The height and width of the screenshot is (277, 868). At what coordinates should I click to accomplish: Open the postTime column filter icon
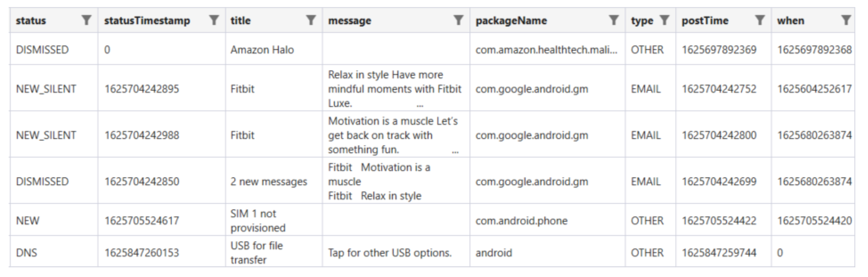pyautogui.click(x=760, y=20)
